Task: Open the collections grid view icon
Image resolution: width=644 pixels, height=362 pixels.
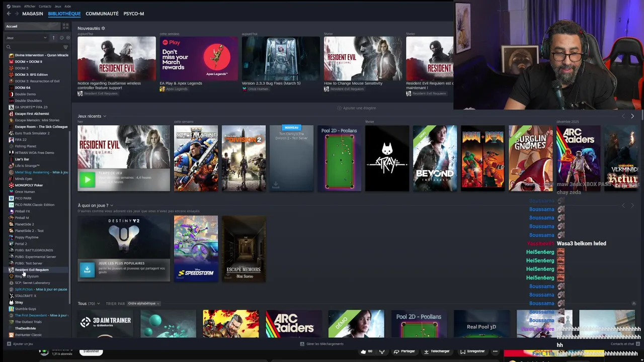Action: click(65, 26)
